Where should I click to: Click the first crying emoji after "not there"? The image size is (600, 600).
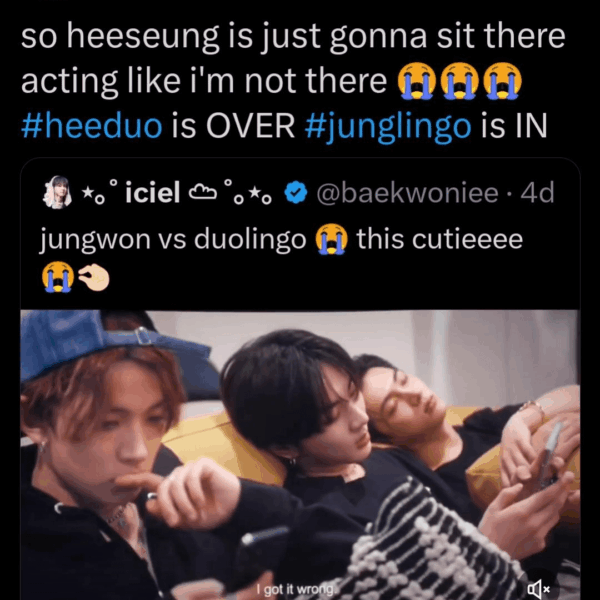coord(416,81)
